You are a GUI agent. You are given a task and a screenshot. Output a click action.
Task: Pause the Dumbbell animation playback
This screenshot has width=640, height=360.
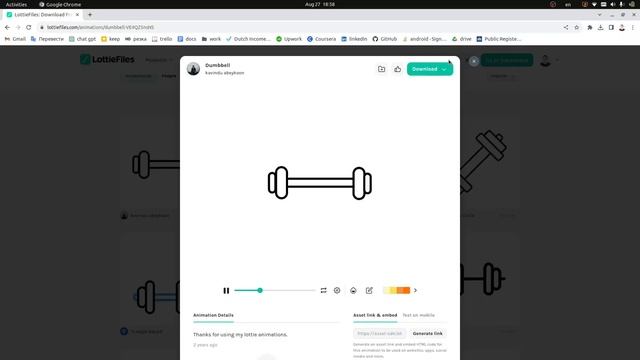(226, 291)
